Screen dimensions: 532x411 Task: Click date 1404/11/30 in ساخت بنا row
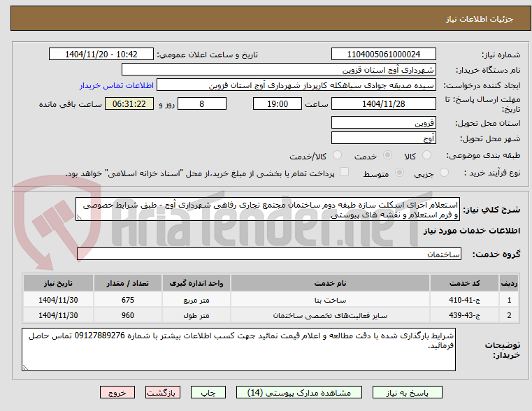pyautogui.click(x=58, y=300)
